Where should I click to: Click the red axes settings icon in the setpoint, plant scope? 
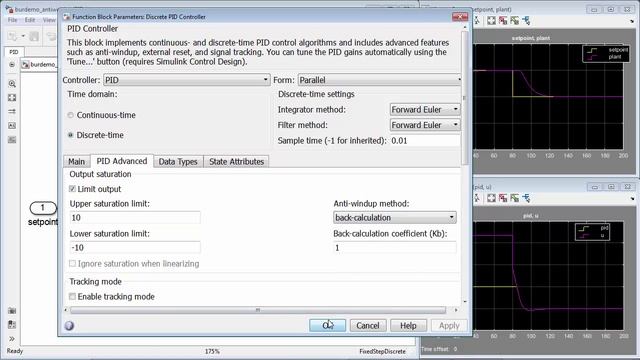pos(503,20)
